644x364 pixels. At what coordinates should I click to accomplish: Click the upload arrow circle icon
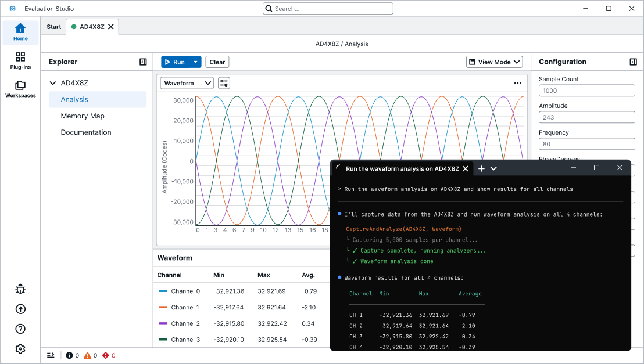tap(20, 309)
